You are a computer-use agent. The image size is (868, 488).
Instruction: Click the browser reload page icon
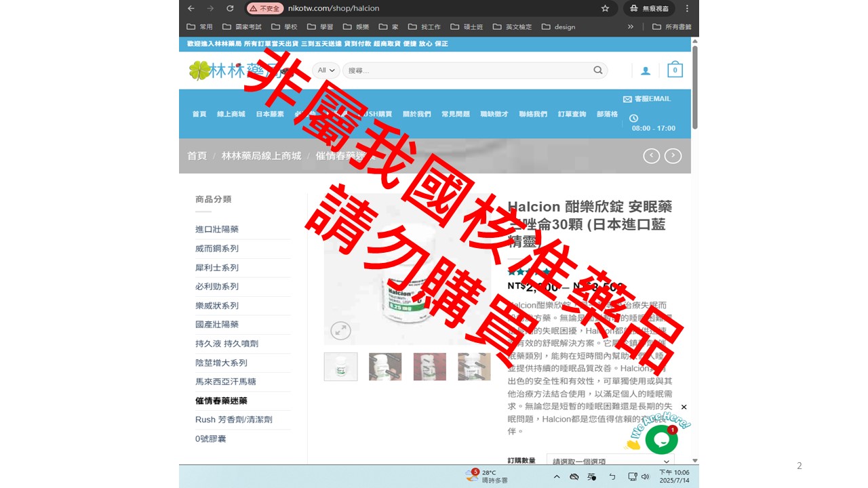click(230, 8)
